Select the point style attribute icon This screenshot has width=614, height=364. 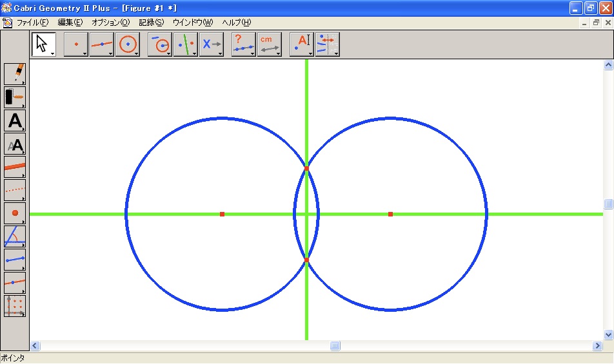[x=15, y=213]
